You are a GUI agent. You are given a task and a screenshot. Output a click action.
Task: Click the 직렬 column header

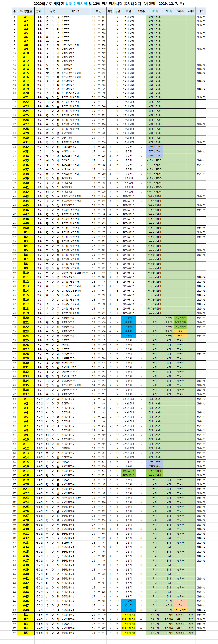[x=128, y=11]
